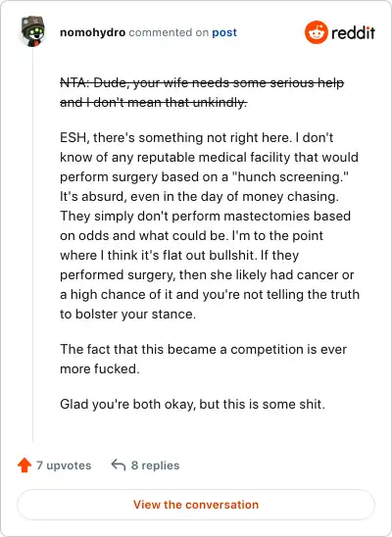Click the struck-through "don't mean that unkindly" line
This screenshot has height=537, width=392.
click(154, 102)
